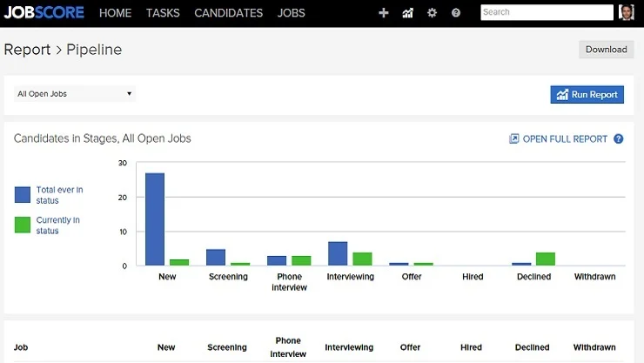644x363 pixels.
Task: Focus the Search input field
Action: [x=546, y=12]
